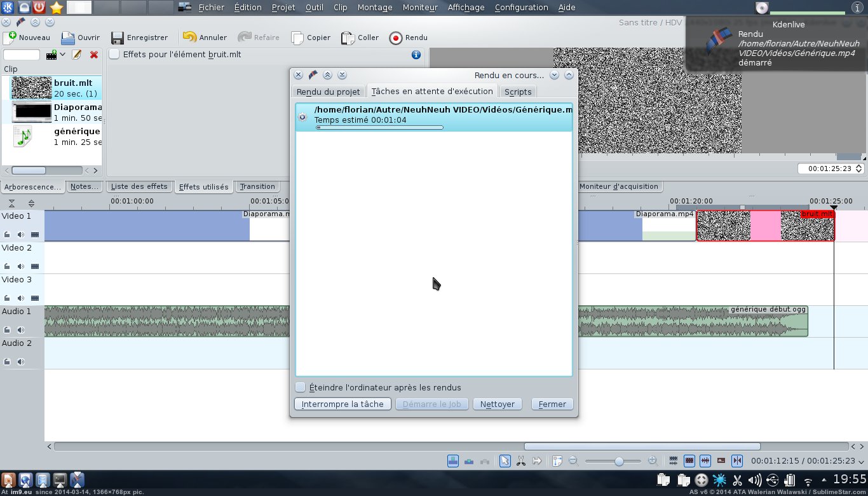The image size is (868, 496).
Task: Expand the timecode format dropdown at bottom right
Action: pos(861,462)
